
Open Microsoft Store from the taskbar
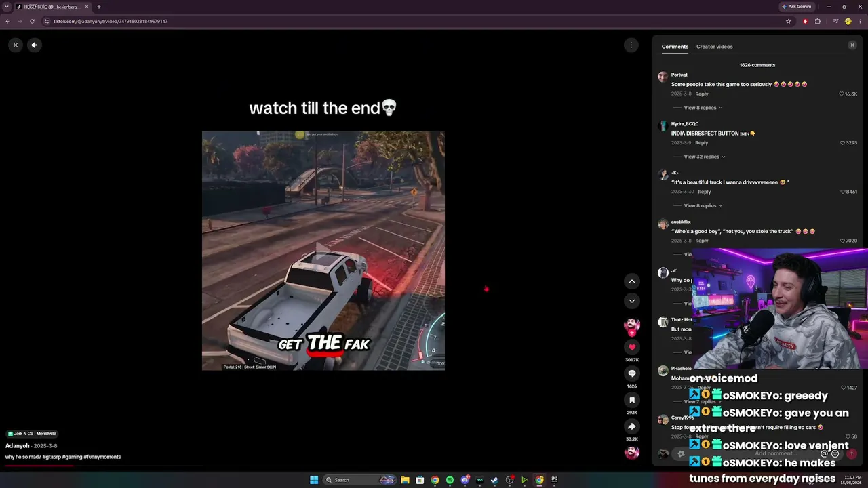click(420, 480)
